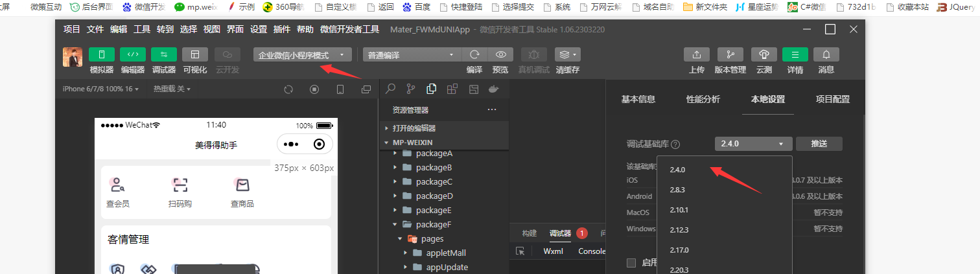
Task: Open the 企业微信小程序模式 mode dropdown
Action: (303, 55)
